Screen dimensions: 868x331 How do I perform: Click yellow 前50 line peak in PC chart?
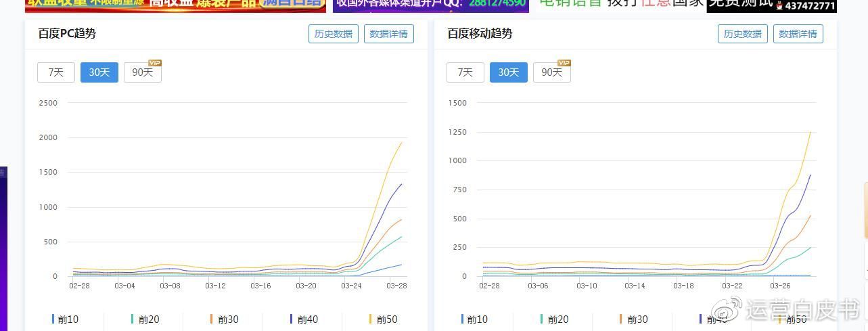click(402, 142)
